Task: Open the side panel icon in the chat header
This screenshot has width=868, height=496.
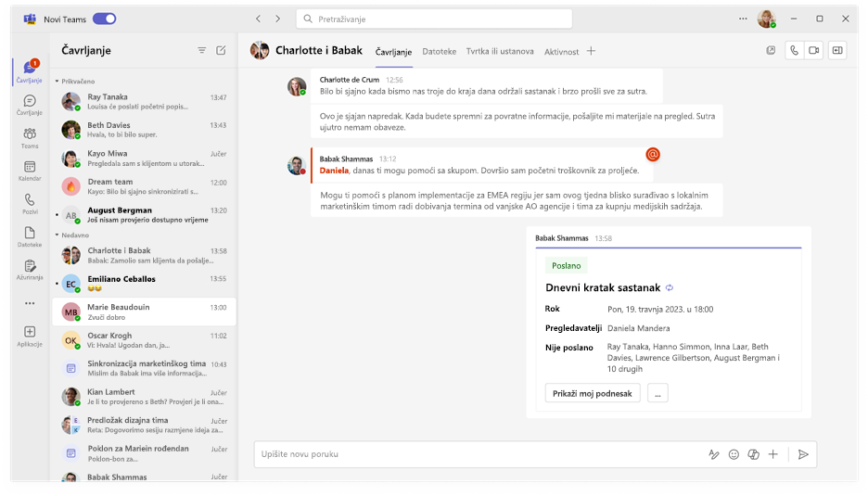Action: click(837, 50)
